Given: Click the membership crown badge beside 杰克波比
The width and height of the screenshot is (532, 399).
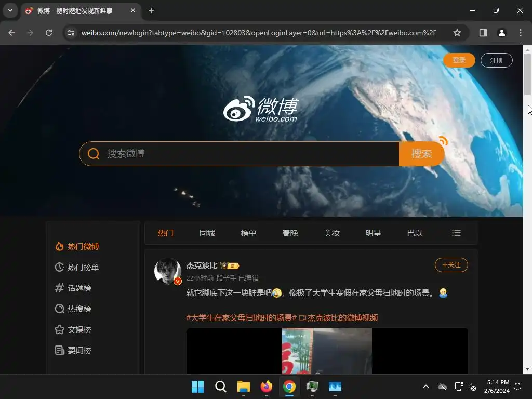Looking at the screenshot, I should coord(230,265).
